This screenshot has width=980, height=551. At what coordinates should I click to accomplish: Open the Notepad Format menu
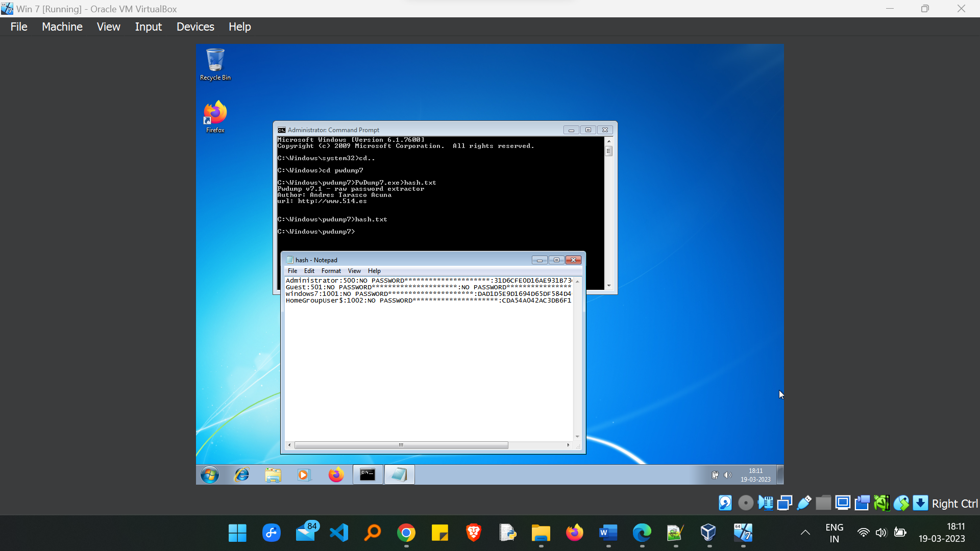point(331,271)
